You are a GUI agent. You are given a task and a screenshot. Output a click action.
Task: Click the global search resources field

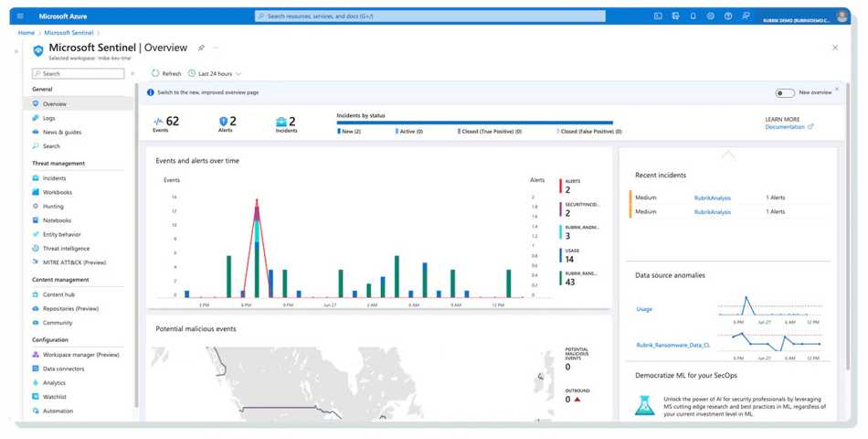click(430, 16)
